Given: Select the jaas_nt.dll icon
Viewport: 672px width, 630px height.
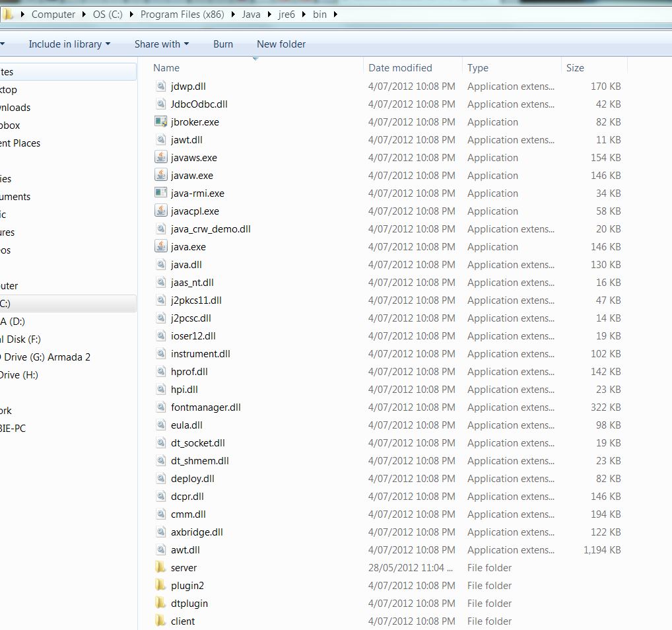Looking at the screenshot, I should click(x=160, y=282).
